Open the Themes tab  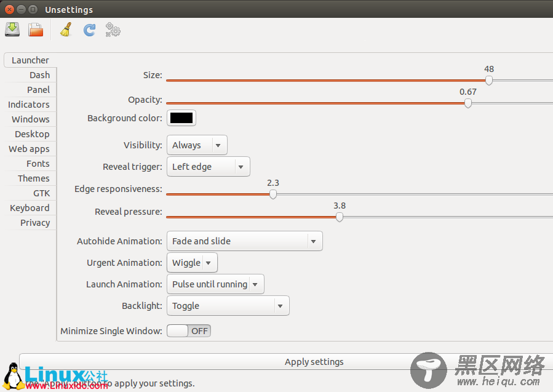pyautogui.click(x=30, y=178)
